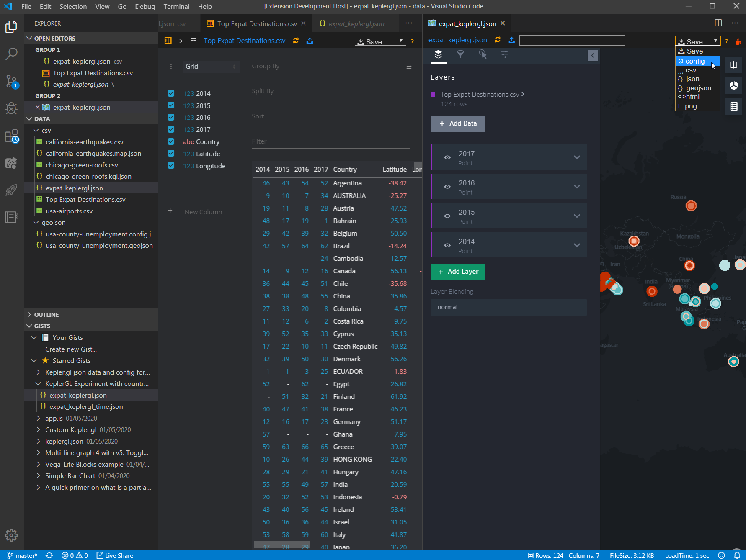Select the Filters funnel tab icon

tap(460, 54)
